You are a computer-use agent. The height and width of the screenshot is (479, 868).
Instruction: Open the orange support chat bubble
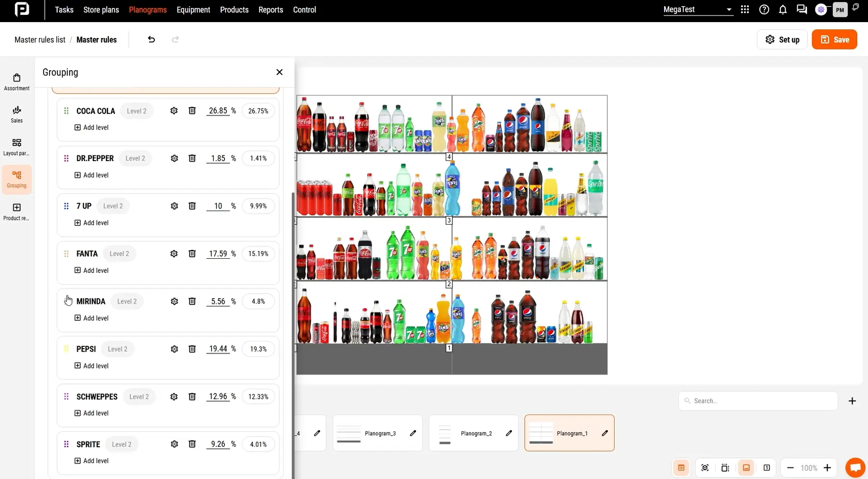click(855, 467)
